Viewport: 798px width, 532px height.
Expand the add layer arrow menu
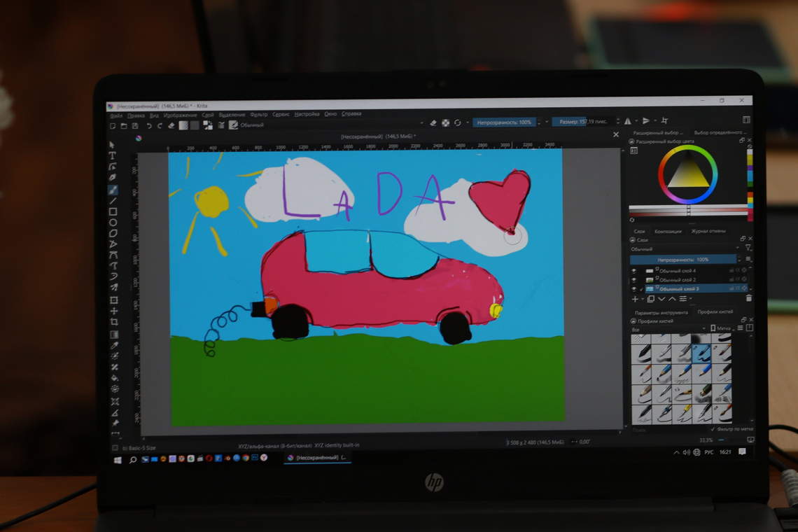pyautogui.click(x=642, y=300)
